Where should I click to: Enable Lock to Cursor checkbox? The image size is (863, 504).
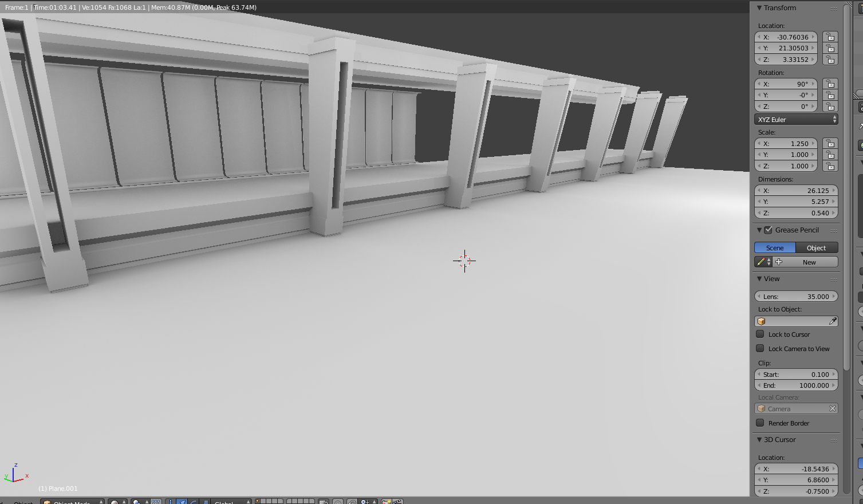pos(760,334)
